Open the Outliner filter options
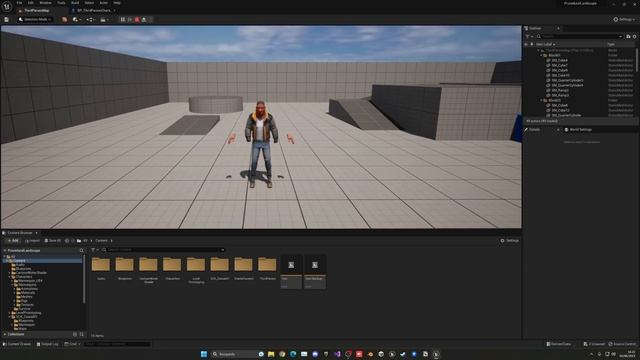The height and width of the screenshot is (360, 640). 529,36
